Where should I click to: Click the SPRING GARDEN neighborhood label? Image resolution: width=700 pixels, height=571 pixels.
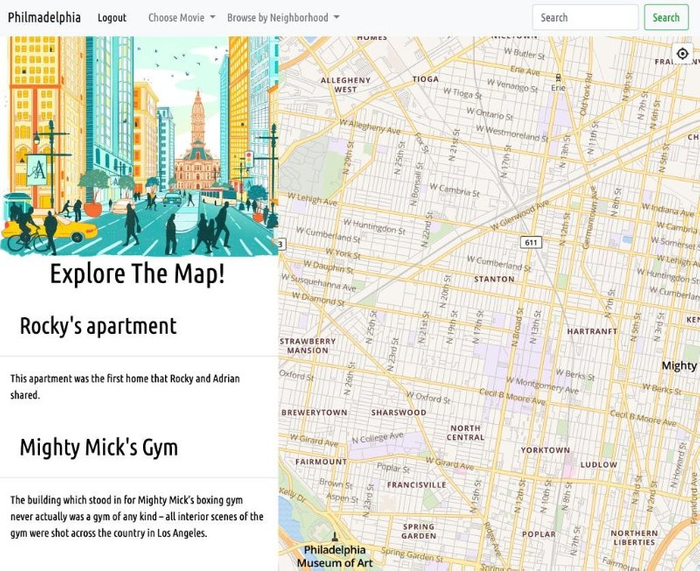(418, 531)
